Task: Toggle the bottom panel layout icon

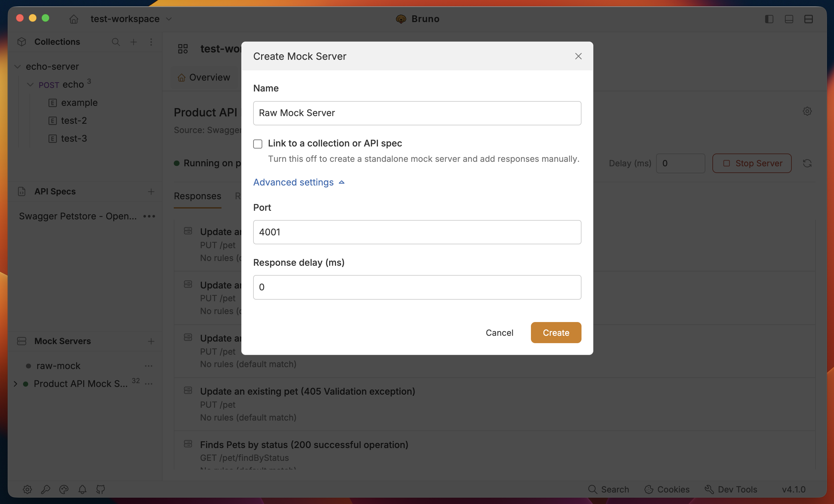Action: tap(789, 19)
